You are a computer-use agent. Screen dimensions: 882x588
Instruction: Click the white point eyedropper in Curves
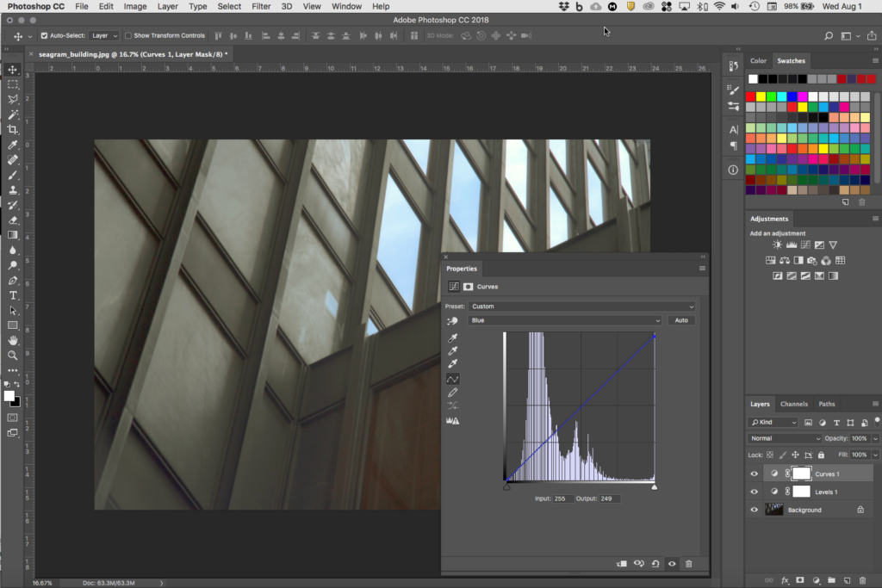453,363
